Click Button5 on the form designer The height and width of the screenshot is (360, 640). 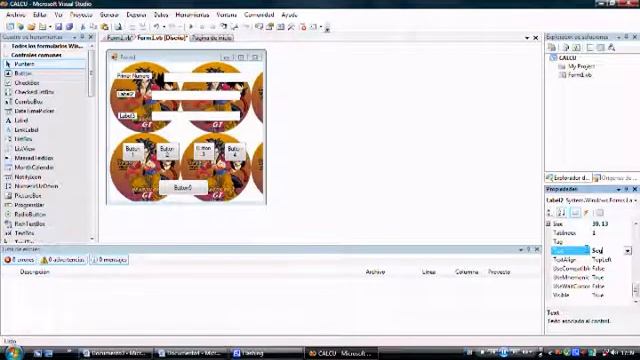182,188
